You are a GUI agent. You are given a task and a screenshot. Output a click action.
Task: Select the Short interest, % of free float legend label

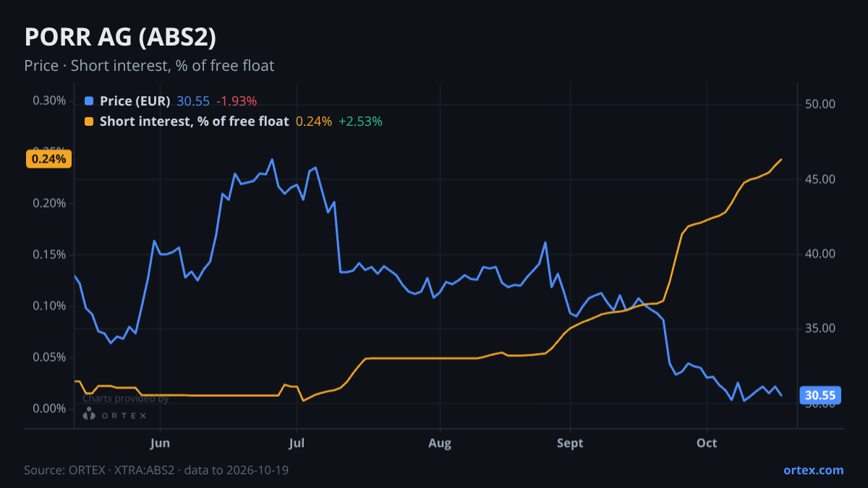pyautogui.click(x=195, y=121)
